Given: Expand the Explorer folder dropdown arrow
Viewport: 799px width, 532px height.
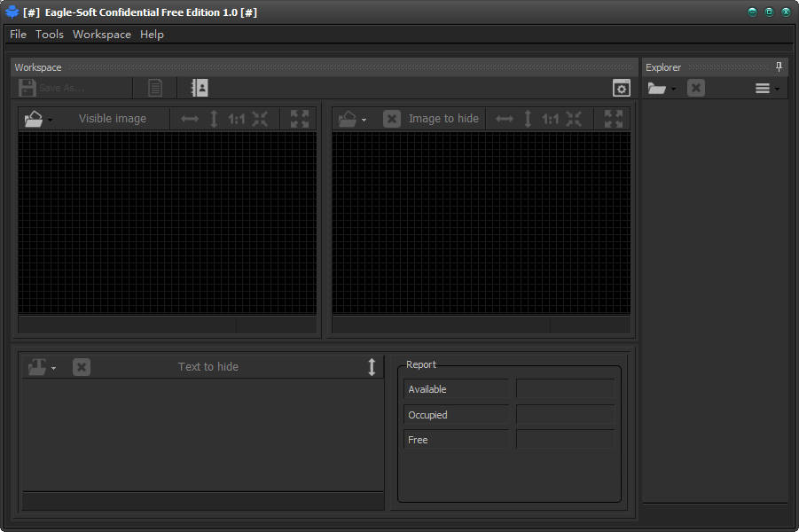Looking at the screenshot, I should click(674, 90).
